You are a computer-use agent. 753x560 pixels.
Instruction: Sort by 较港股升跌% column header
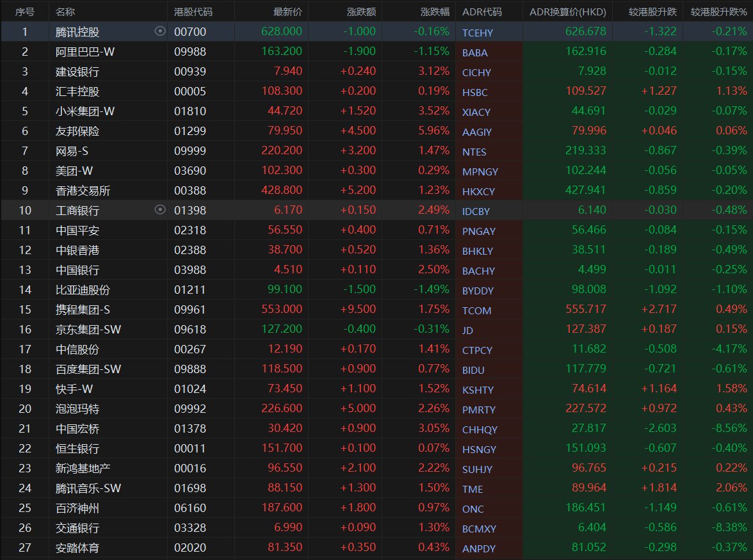pos(718,12)
